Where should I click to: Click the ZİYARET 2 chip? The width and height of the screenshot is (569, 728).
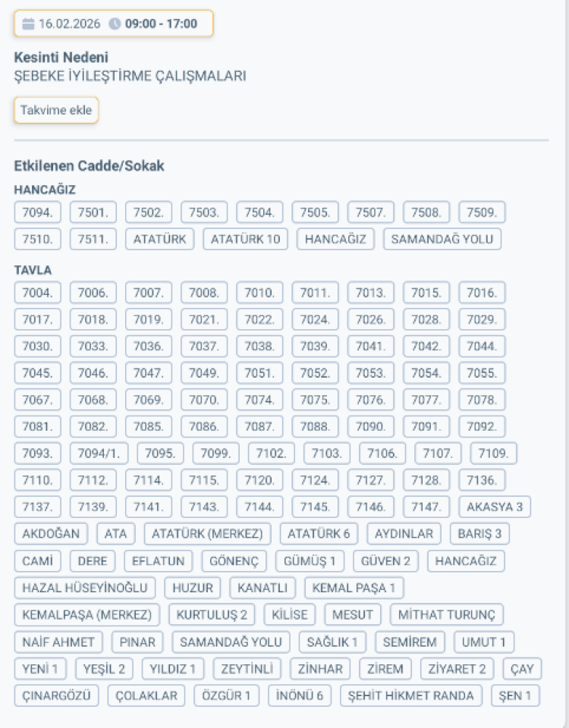[x=457, y=669]
